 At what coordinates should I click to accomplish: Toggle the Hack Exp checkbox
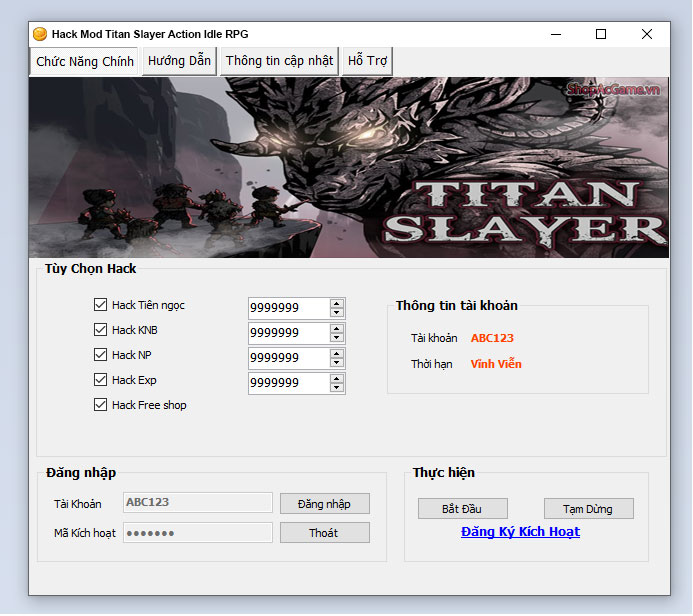point(100,380)
